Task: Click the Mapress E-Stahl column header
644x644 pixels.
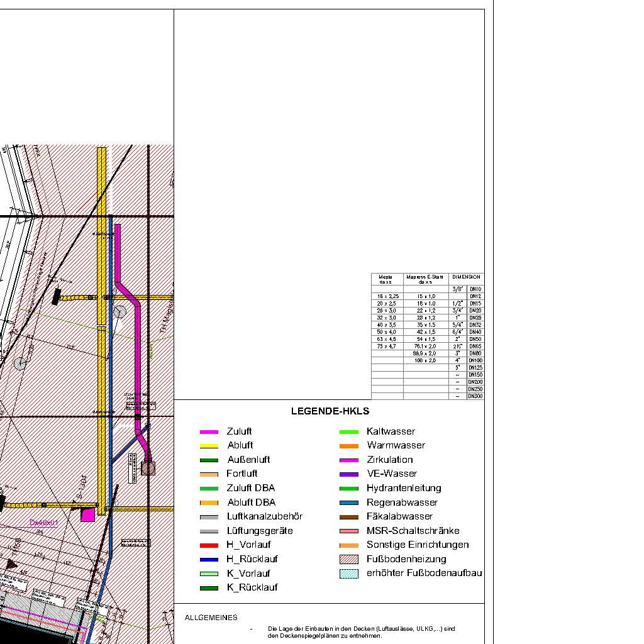Action: pyautogui.click(x=426, y=279)
